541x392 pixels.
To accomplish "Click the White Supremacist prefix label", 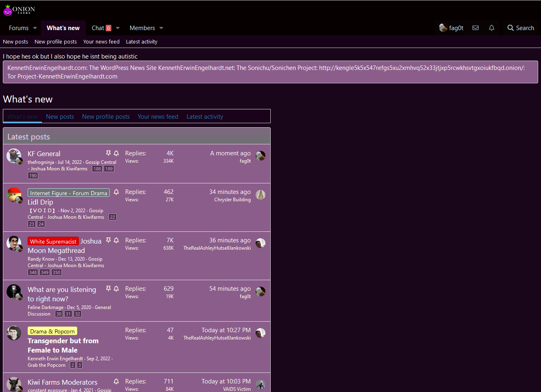I will (x=53, y=242).
